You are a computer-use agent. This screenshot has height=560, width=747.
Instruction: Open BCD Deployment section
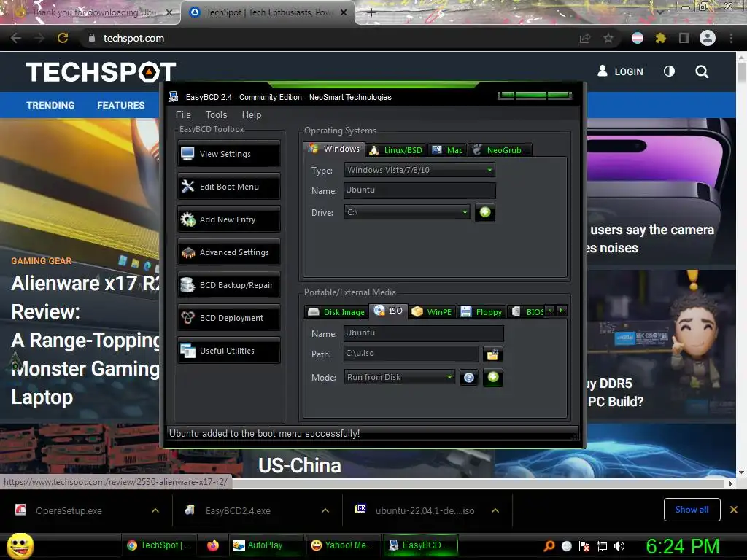228,318
